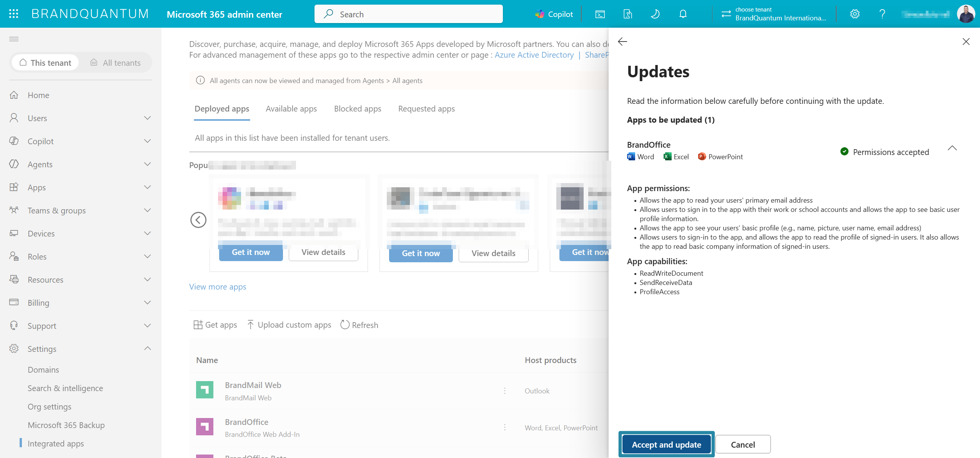Expand the Resources section
This screenshot has height=458, width=980.
coord(147,280)
